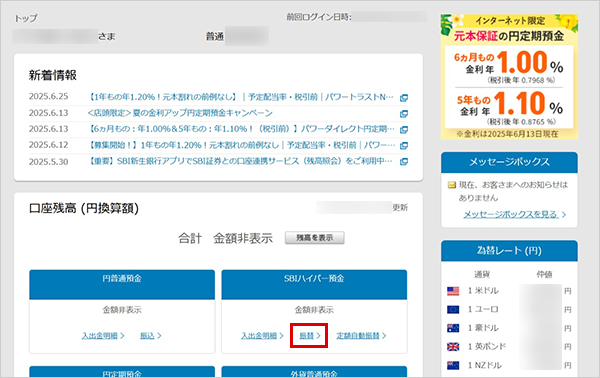The height and width of the screenshot is (378, 600).
Task: Click the SBIハイパー預金 card header
Action: [314, 284]
